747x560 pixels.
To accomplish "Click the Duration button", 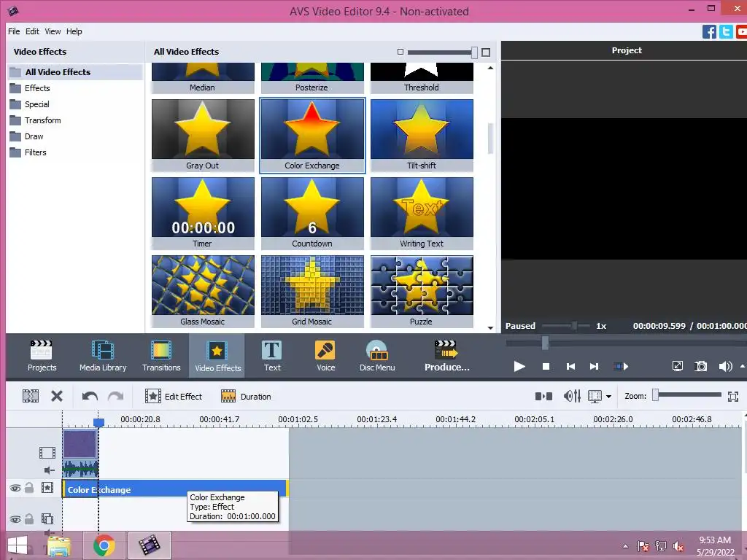I will [x=246, y=396].
